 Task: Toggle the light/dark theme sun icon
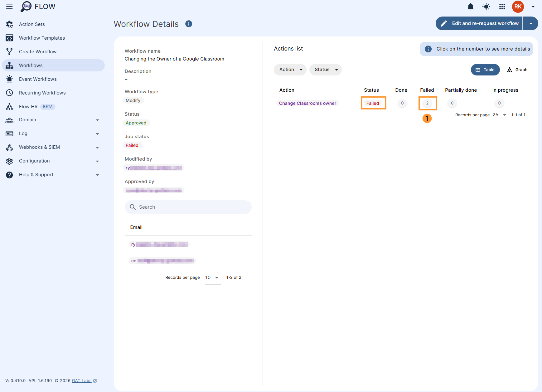(x=486, y=7)
